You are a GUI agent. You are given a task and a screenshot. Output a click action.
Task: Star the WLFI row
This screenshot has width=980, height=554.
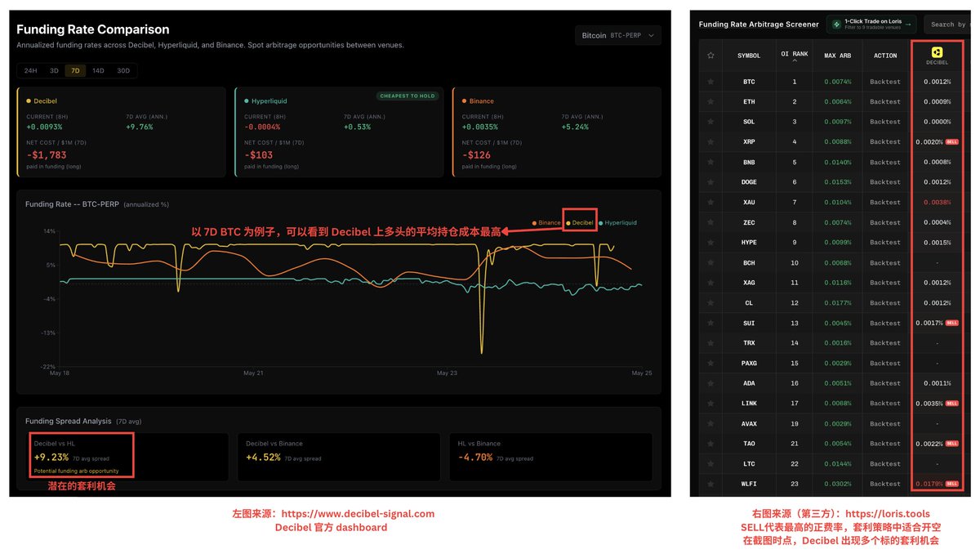pyautogui.click(x=710, y=484)
